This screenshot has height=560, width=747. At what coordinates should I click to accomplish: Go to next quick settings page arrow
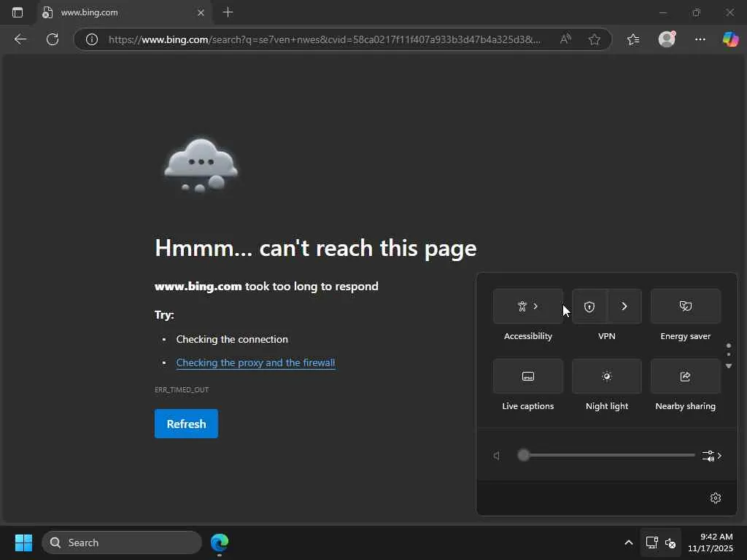pyautogui.click(x=729, y=366)
